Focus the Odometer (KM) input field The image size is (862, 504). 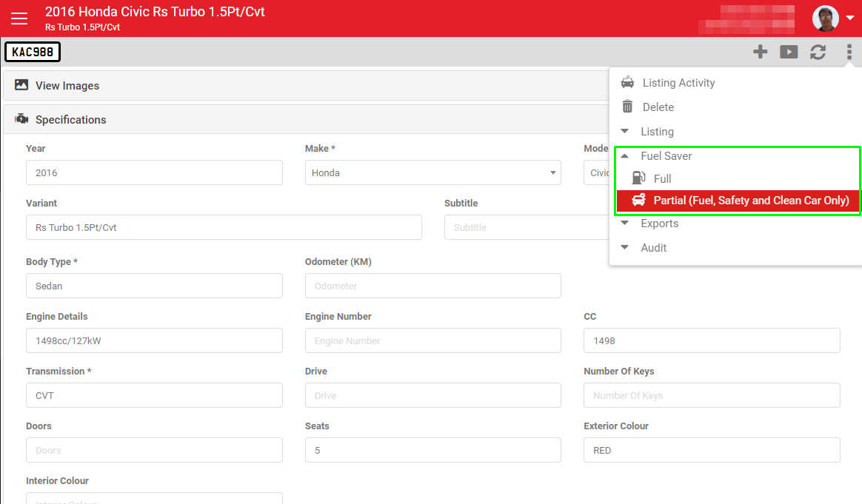433,286
